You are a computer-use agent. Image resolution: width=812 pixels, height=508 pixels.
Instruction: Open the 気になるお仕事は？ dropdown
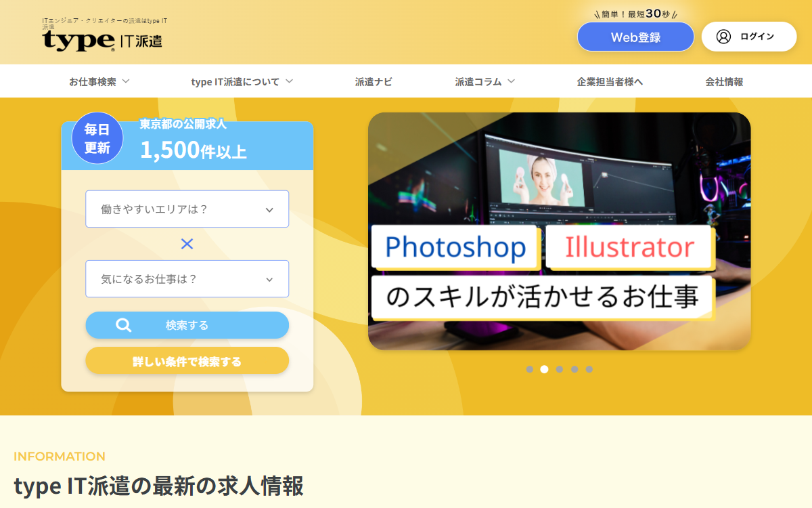[187, 278]
